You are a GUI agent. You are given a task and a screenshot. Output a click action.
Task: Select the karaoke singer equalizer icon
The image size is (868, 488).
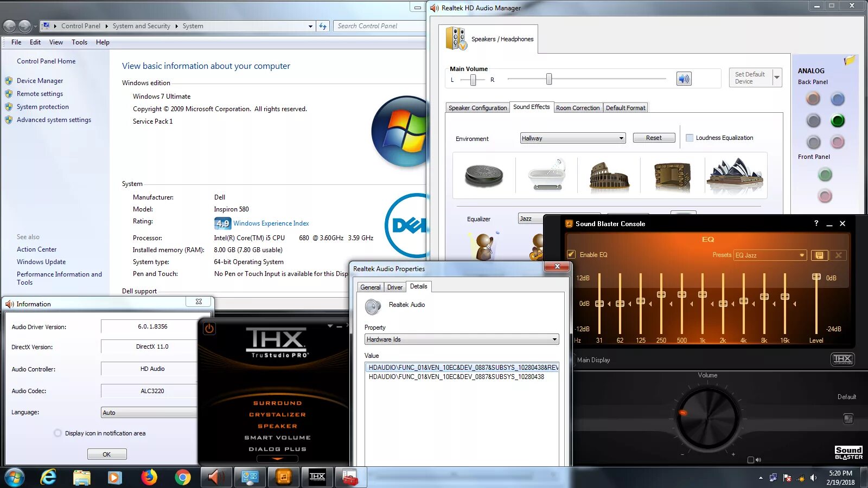[x=484, y=246]
